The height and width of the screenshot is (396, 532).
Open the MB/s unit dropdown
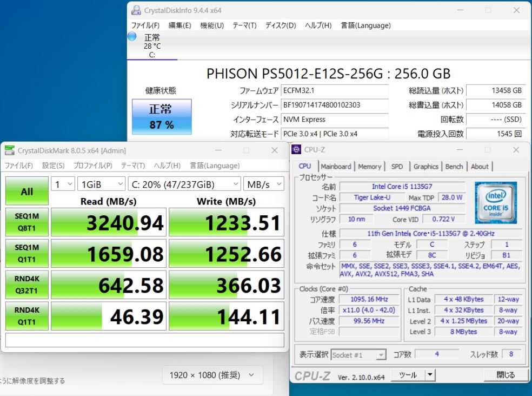264,184
